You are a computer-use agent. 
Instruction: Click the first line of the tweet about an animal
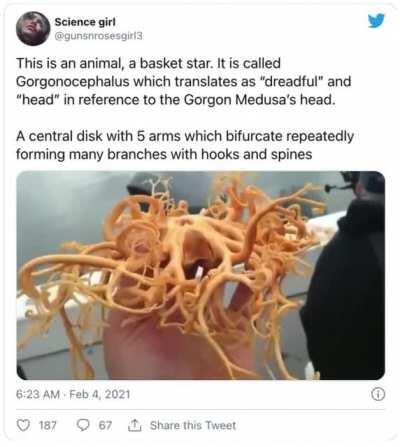point(149,63)
